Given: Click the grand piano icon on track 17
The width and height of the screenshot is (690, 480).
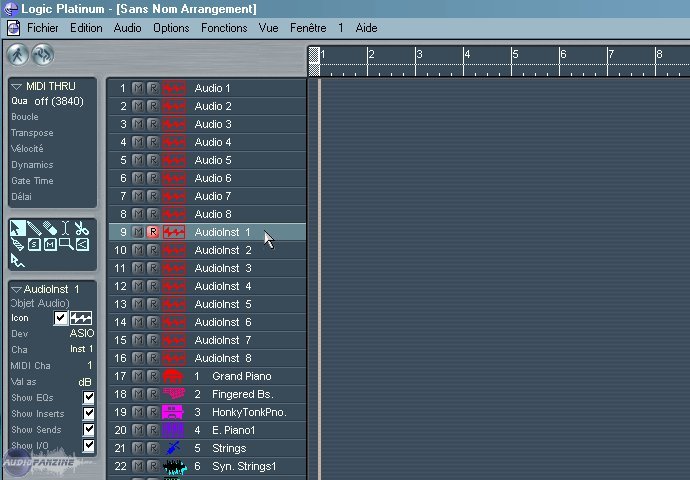Looking at the screenshot, I should tap(173, 376).
